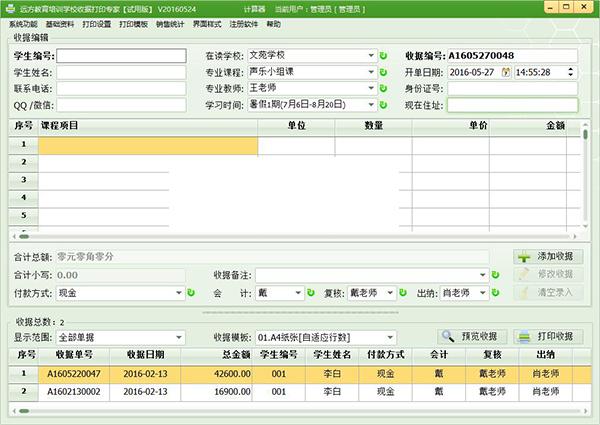Open the 系统功能 menu

click(23, 24)
